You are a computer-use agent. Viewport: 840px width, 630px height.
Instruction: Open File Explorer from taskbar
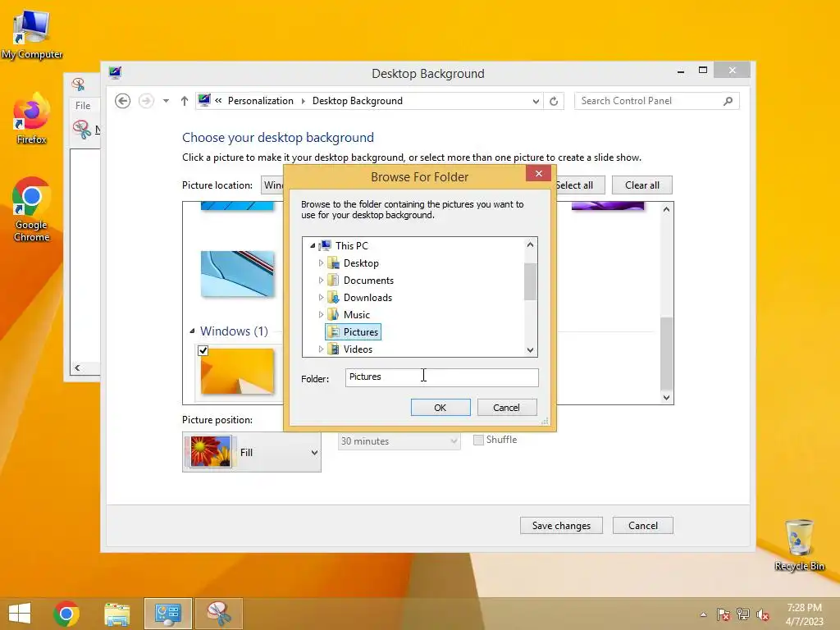117,614
